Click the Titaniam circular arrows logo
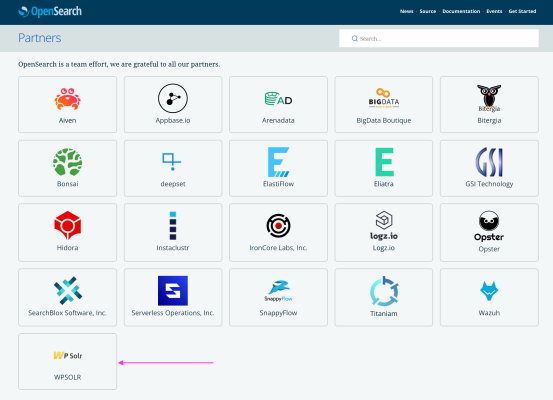The width and height of the screenshot is (553, 400). (x=384, y=291)
